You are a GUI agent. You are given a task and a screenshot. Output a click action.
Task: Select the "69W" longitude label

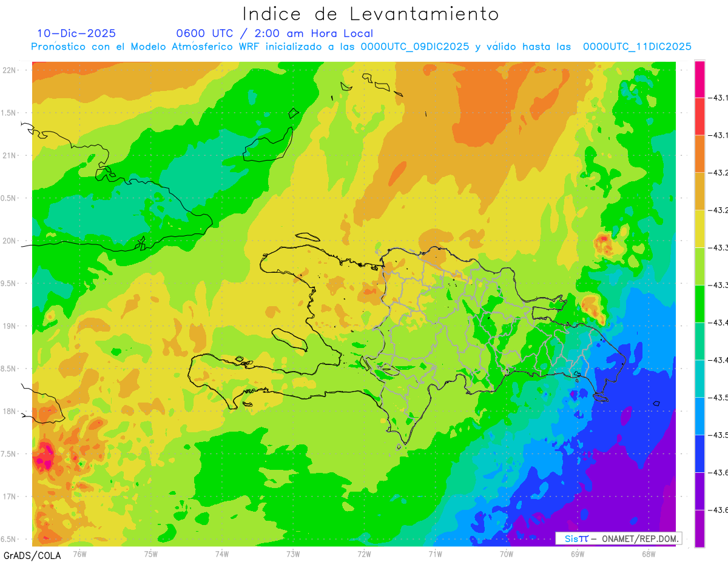pos(578,554)
